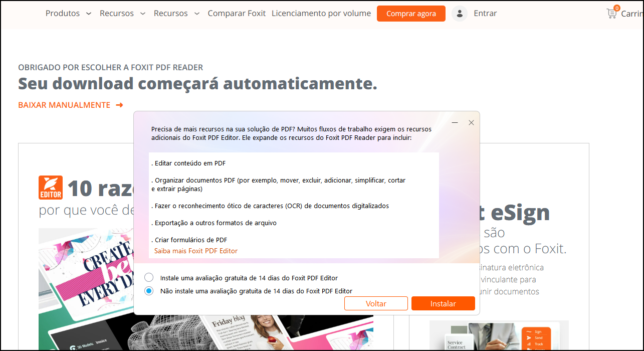This screenshot has width=644, height=351.
Task: Open the Saiba mais Foxit PDF Editor link
Action: click(x=196, y=251)
